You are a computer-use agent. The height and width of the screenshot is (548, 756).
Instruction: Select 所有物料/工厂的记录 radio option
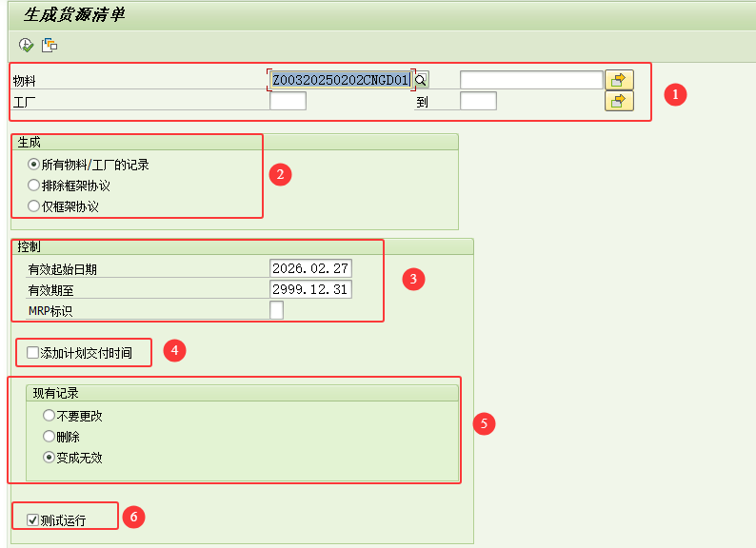[x=34, y=165]
